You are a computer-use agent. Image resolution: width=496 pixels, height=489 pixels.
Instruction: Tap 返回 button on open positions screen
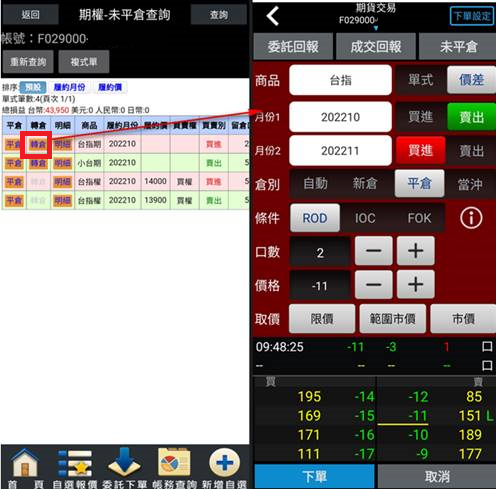pos(30,15)
